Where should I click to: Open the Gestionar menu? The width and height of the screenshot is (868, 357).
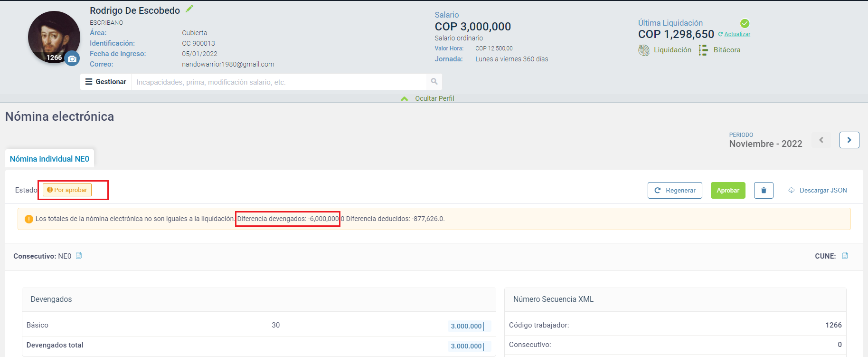tap(106, 82)
